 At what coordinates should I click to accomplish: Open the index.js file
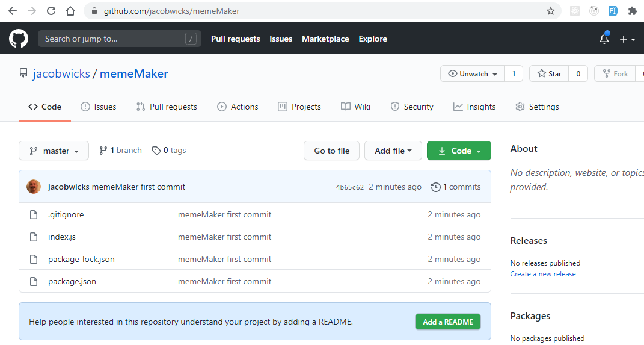click(x=61, y=237)
